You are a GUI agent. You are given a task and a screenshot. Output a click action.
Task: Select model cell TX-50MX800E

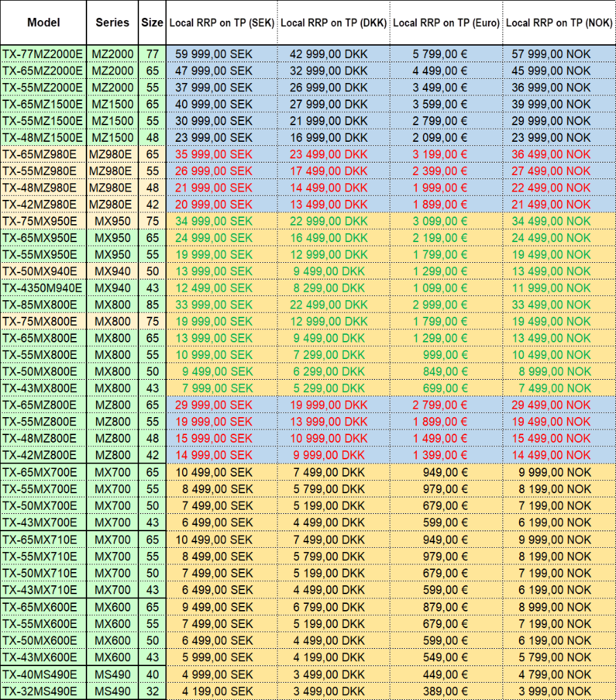44,371
